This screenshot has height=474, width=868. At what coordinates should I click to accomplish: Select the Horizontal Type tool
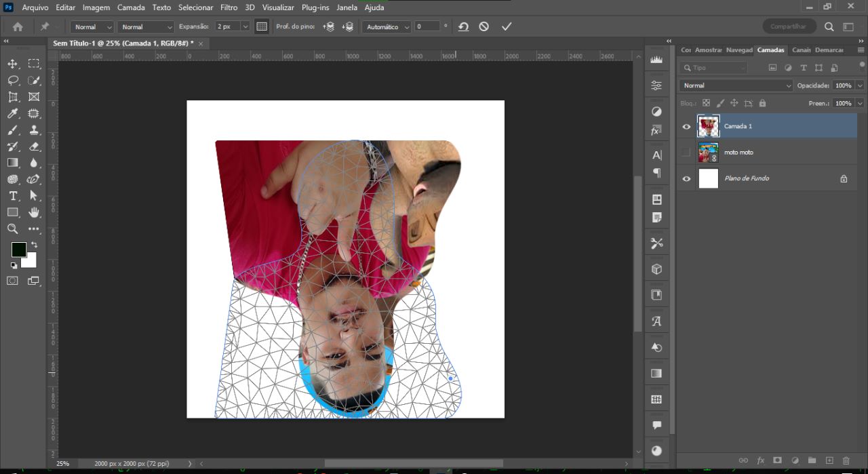(12, 195)
